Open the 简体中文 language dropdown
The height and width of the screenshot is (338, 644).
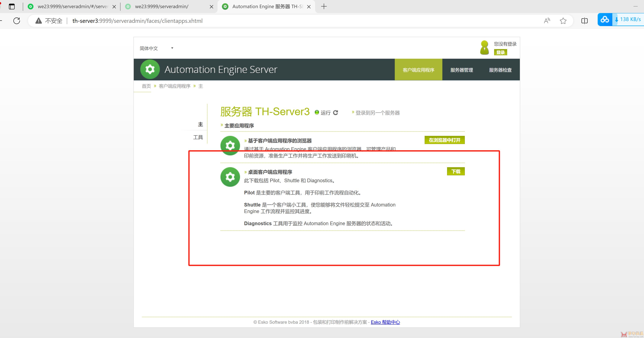coord(157,48)
